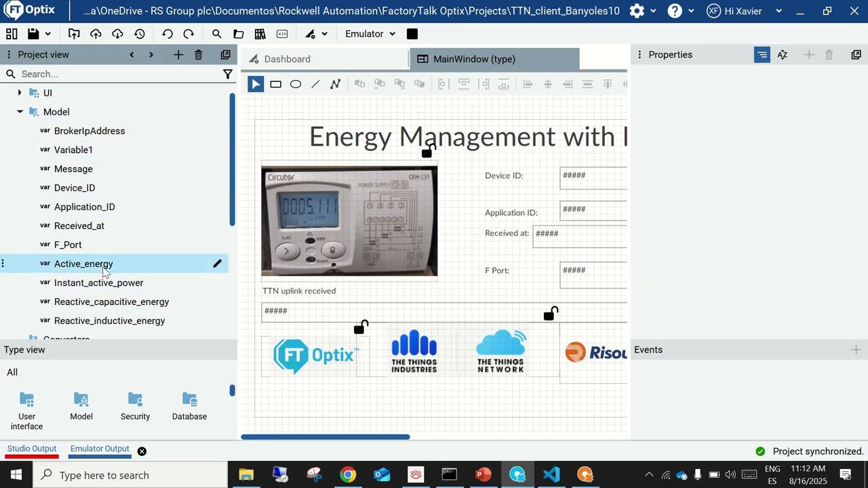The height and width of the screenshot is (488, 868).
Task: Select the Reactive_capacitive_energy variable
Action: coord(112,302)
